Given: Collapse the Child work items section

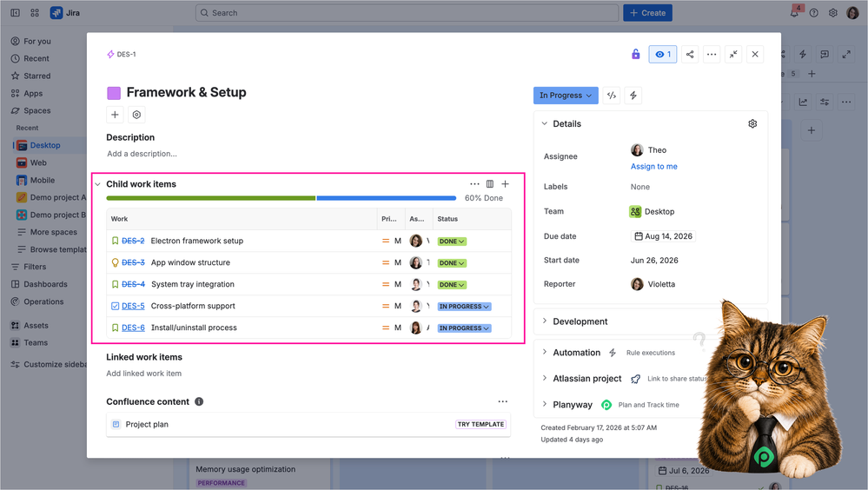Looking at the screenshot, I should coord(98,184).
